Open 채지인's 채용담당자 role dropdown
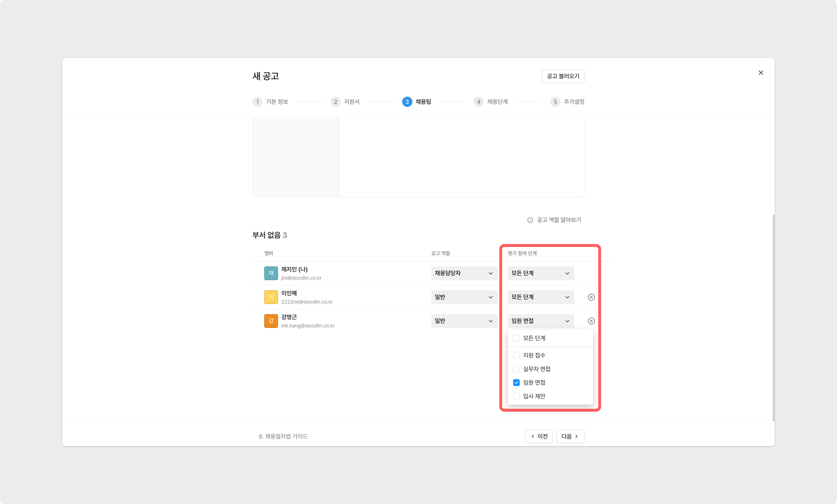Screen dimensions: 837x504 coord(464,273)
